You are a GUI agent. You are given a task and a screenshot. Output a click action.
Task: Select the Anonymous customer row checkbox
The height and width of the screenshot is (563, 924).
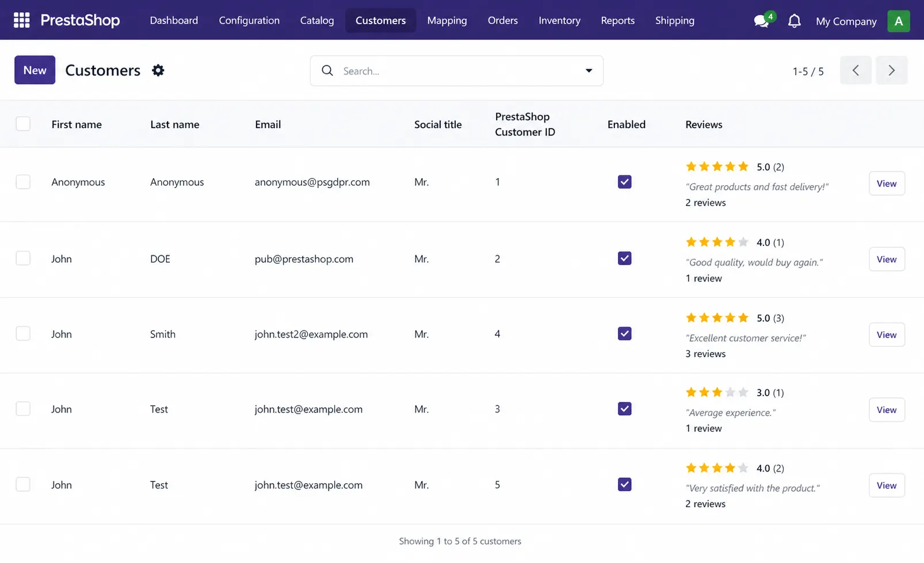(23, 182)
